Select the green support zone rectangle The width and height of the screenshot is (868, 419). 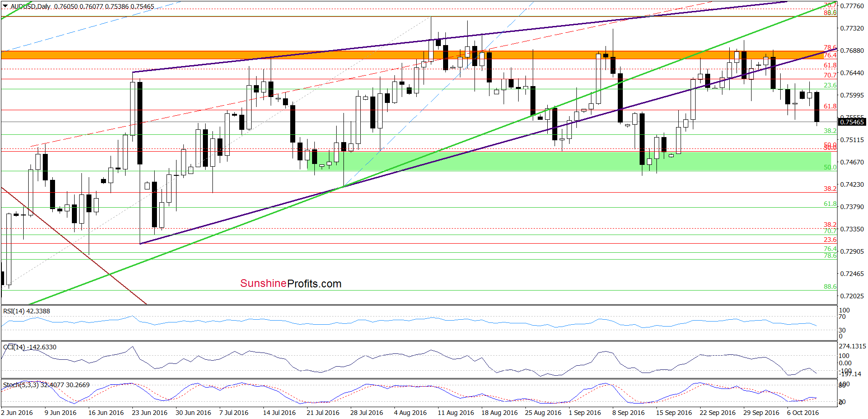tap(569, 161)
